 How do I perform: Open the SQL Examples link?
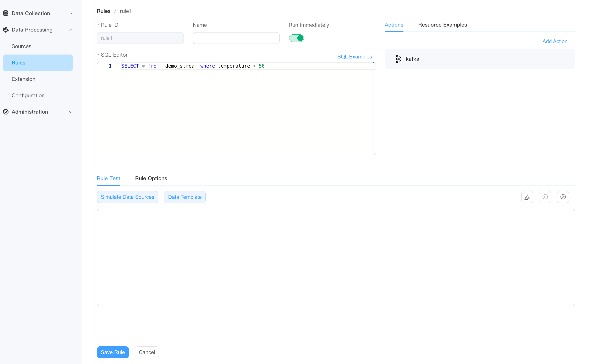pyautogui.click(x=354, y=57)
